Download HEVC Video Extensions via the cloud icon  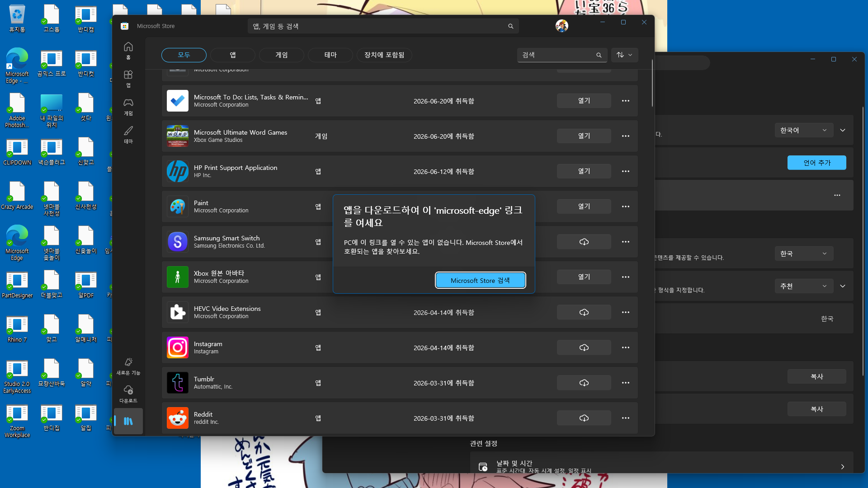point(584,312)
